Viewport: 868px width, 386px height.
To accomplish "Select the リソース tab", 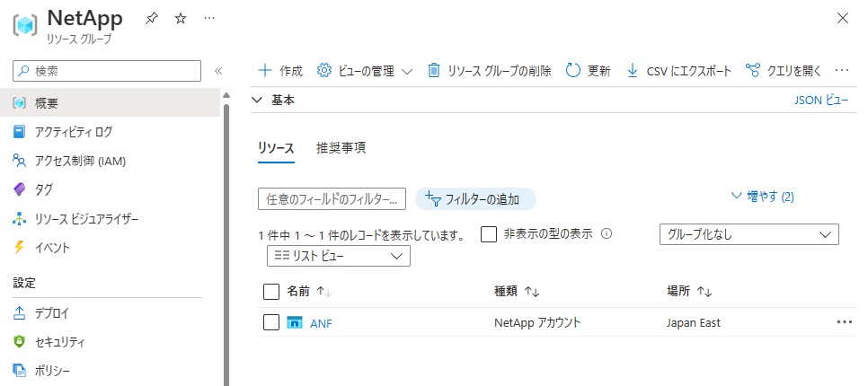I will 276,148.
